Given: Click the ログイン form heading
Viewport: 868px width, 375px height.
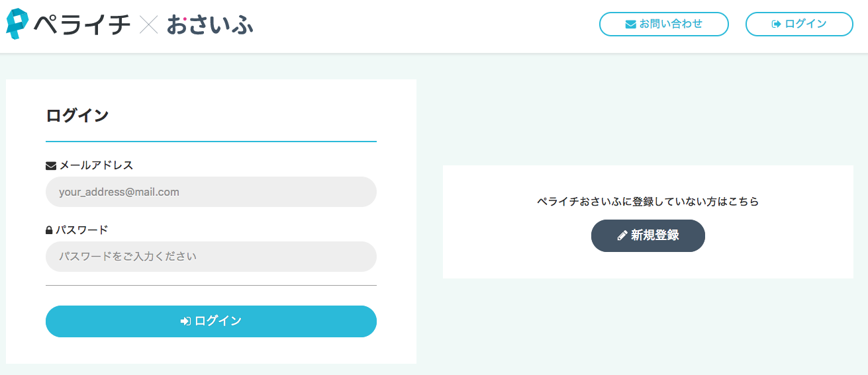Looking at the screenshot, I should (x=77, y=116).
